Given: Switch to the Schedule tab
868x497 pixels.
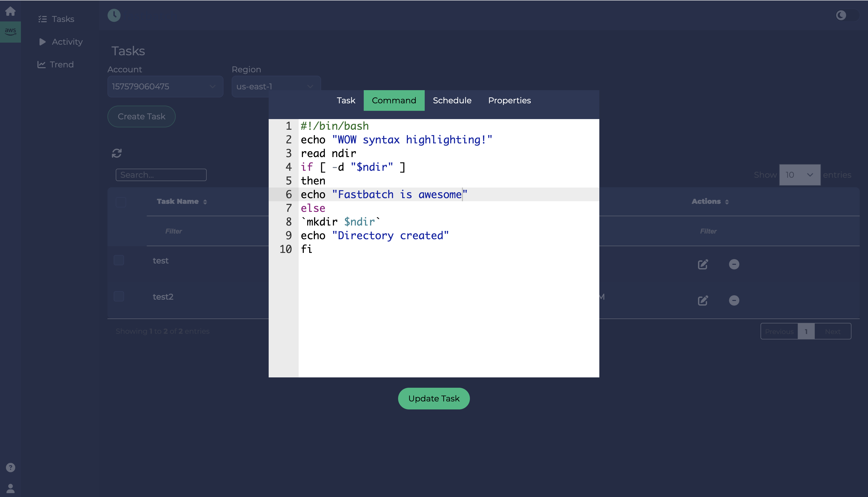Looking at the screenshot, I should click(452, 100).
